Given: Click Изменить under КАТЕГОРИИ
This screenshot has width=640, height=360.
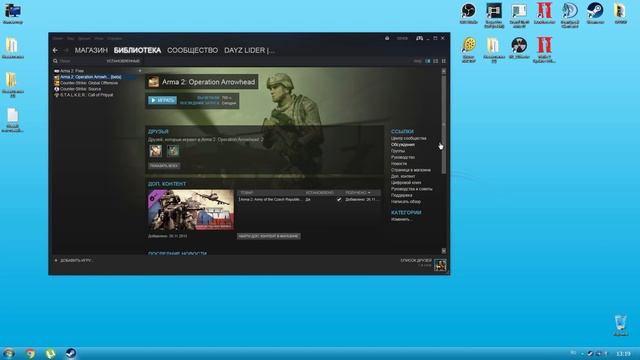Looking at the screenshot, I should [x=401, y=220].
